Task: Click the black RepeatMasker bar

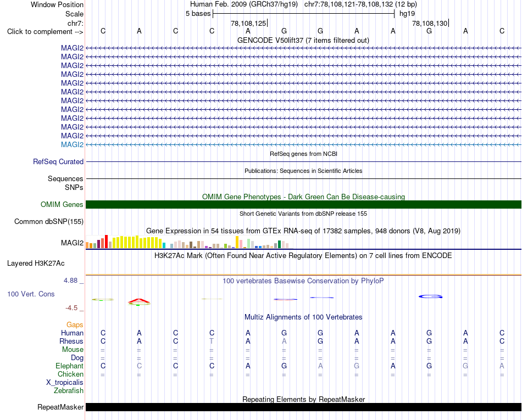Action: tap(303, 407)
